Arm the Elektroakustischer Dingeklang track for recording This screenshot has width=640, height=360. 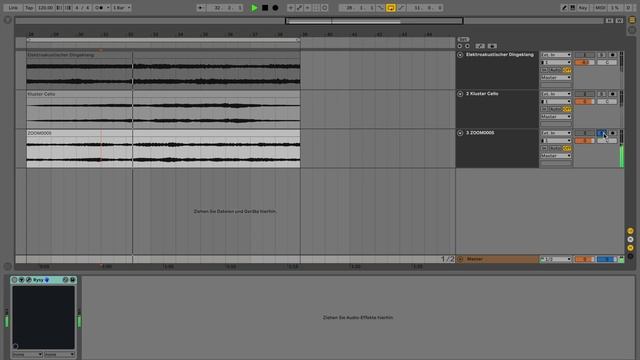(x=612, y=55)
